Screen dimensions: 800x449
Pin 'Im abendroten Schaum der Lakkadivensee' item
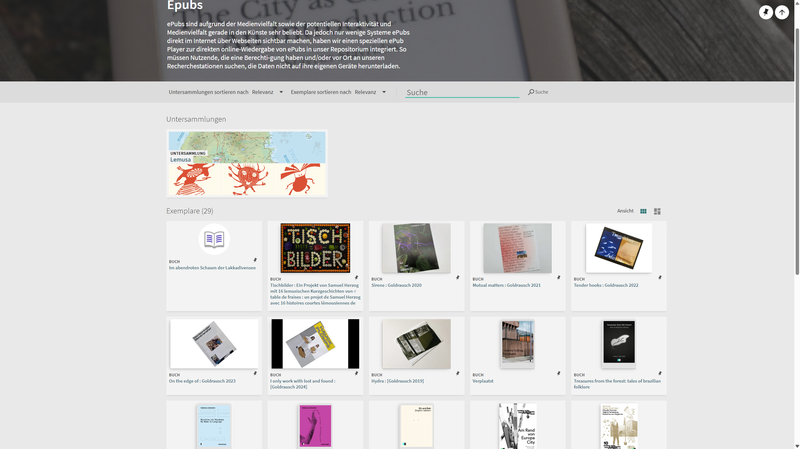tap(255, 260)
